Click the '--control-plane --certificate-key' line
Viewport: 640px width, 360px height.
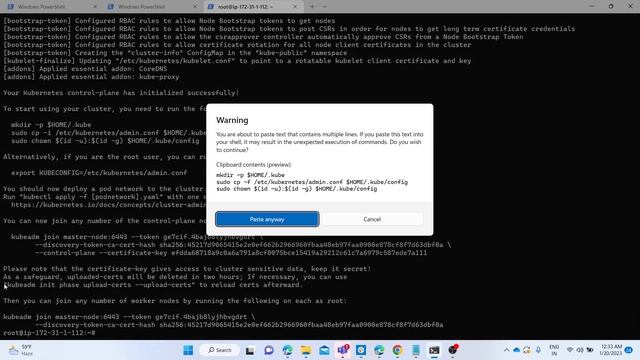coord(231,253)
